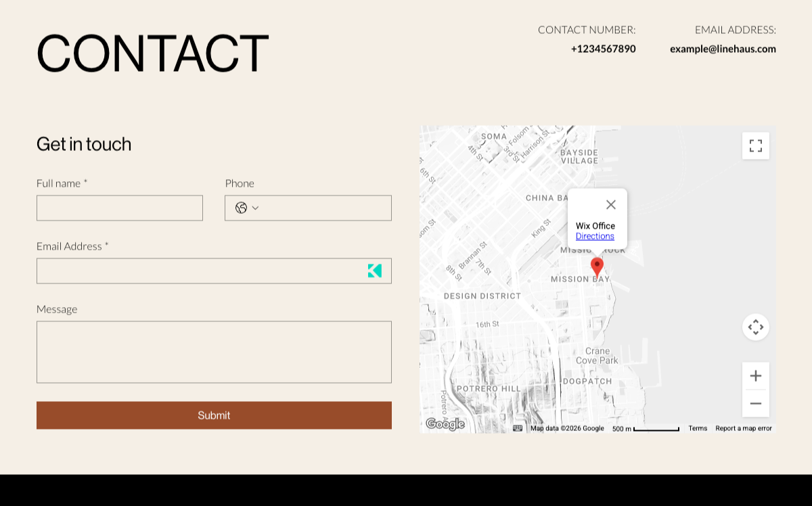The height and width of the screenshot is (506, 812).
Task: Zoom out on the map
Action: (x=756, y=404)
